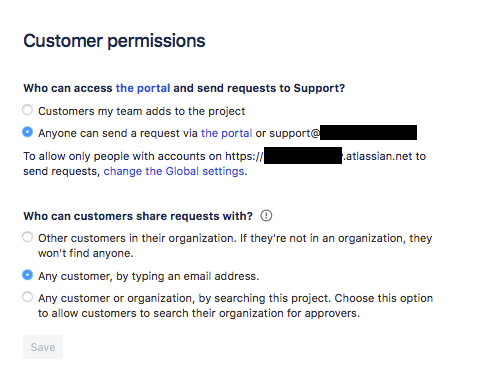The height and width of the screenshot is (385, 488).
Task: Click the redacted email domain after support@
Action: coord(368,132)
